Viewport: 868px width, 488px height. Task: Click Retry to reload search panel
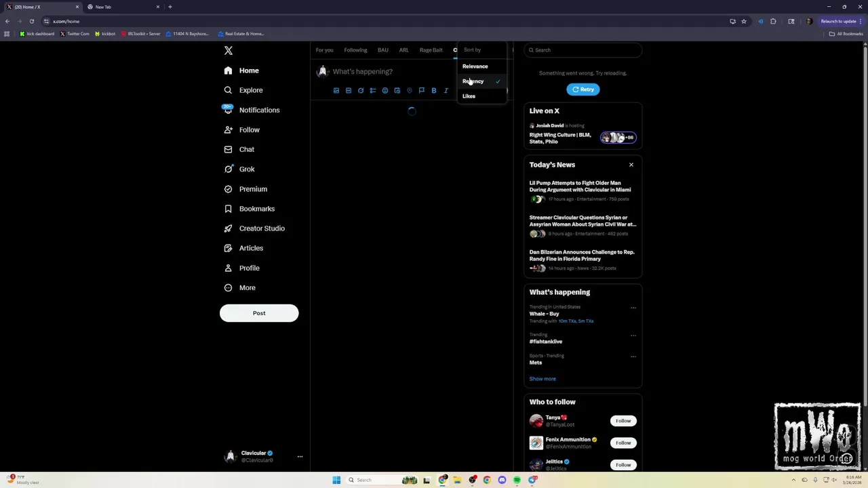583,89
